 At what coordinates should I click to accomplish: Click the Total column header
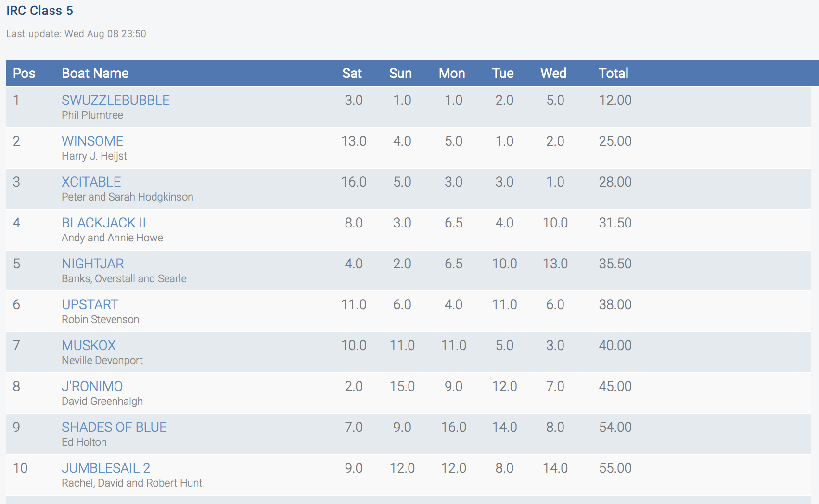click(x=614, y=73)
